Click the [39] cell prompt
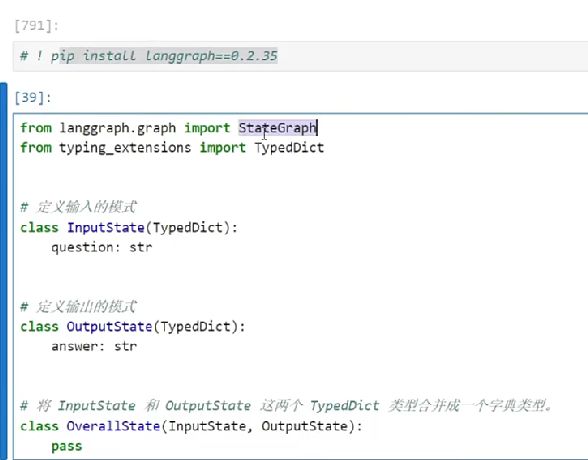The image size is (588, 460). 33,97
